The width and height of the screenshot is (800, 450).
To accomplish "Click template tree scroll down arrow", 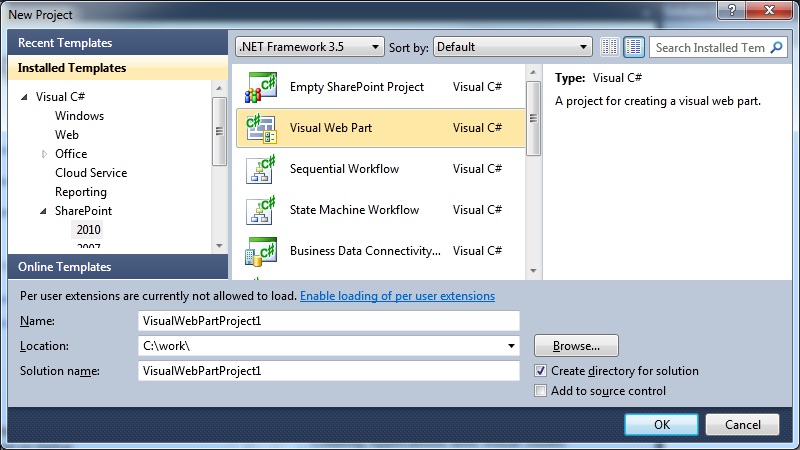I will 219,246.
